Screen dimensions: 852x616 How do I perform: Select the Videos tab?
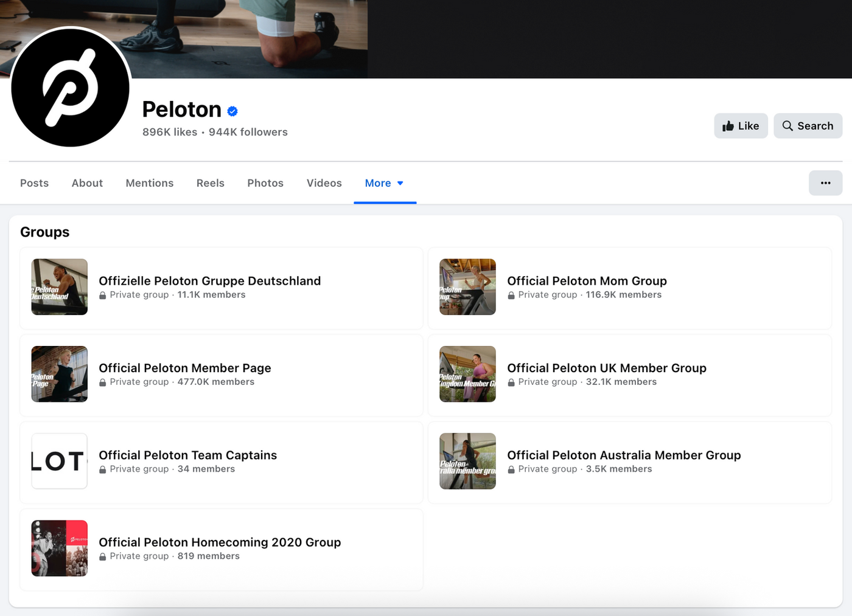tap(324, 183)
